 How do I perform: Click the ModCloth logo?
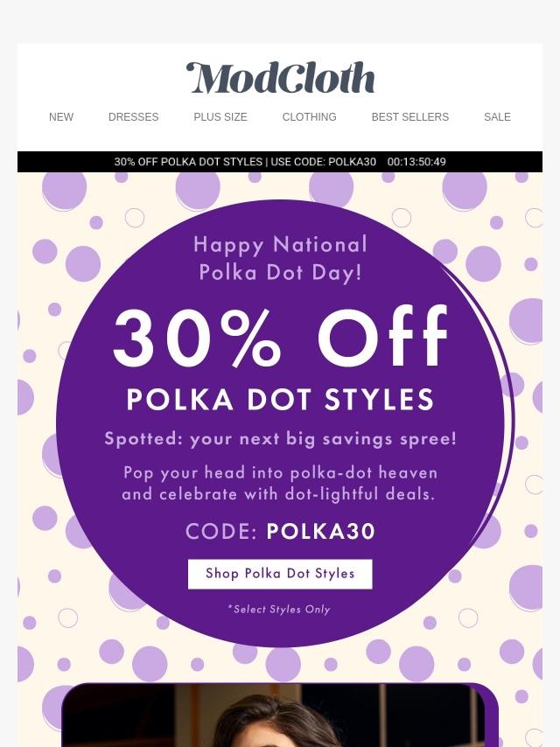(280, 78)
